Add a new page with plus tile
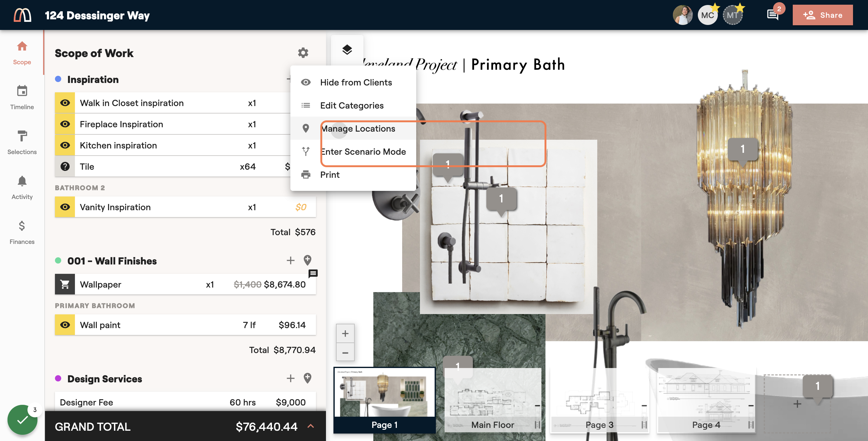Screen dimensions: 868x441 (x=797, y=404)
